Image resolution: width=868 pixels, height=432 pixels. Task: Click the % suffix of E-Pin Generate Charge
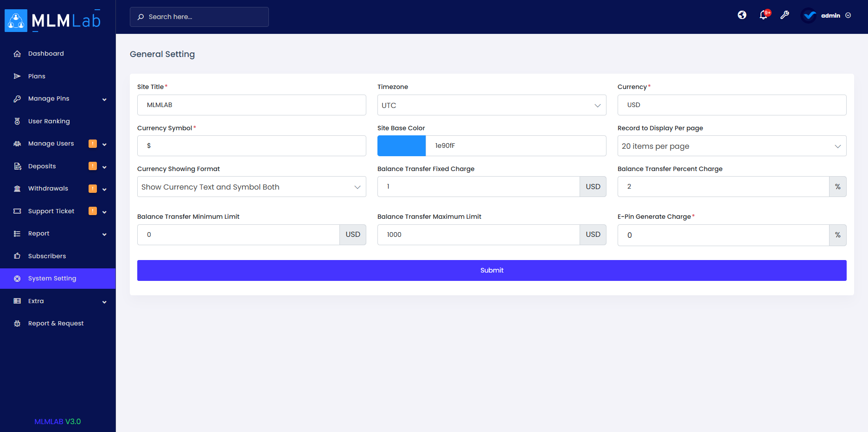click(x=838, y=235)
